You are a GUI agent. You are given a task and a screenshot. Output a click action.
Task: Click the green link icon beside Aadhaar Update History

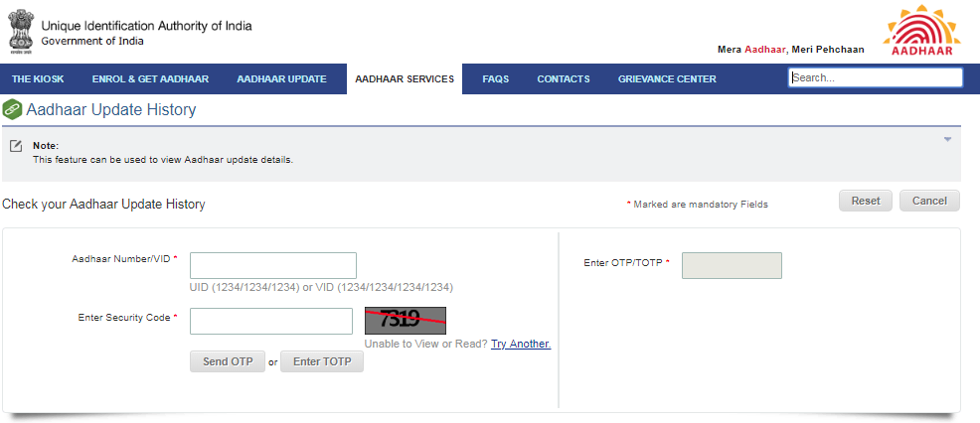click(x=13, y=109)
